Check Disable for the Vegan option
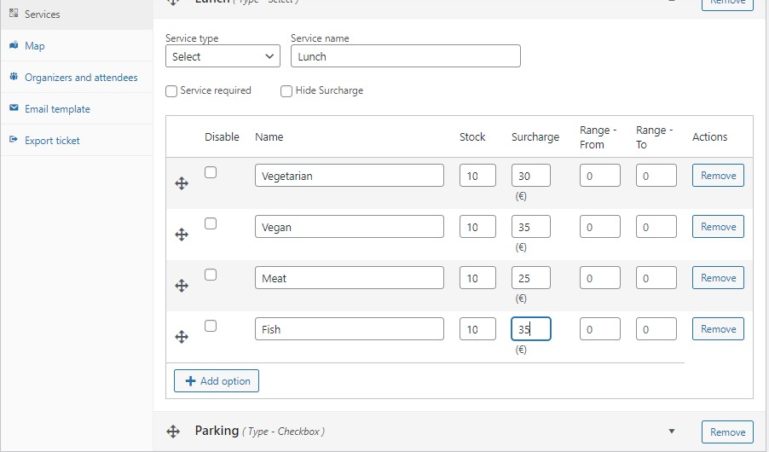769x452 pixels. pyautogui.click(x=210, y=224)
